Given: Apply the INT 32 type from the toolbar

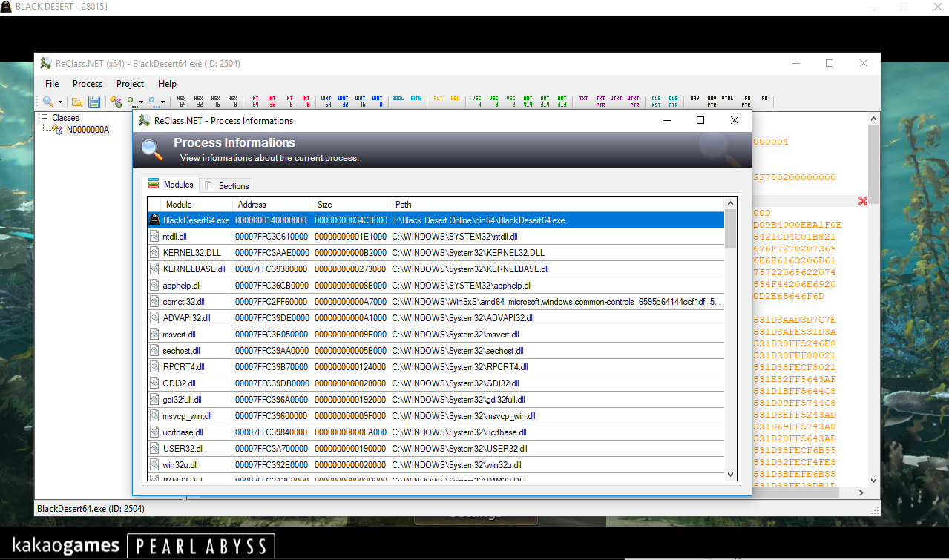Looking at the screenshot, I should (272, 100).
